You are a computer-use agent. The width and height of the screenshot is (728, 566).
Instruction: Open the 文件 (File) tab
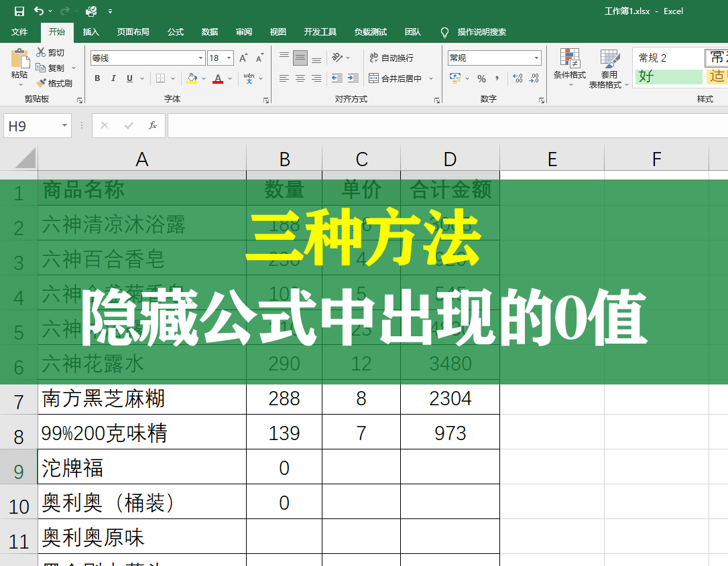tap(19, 31)
